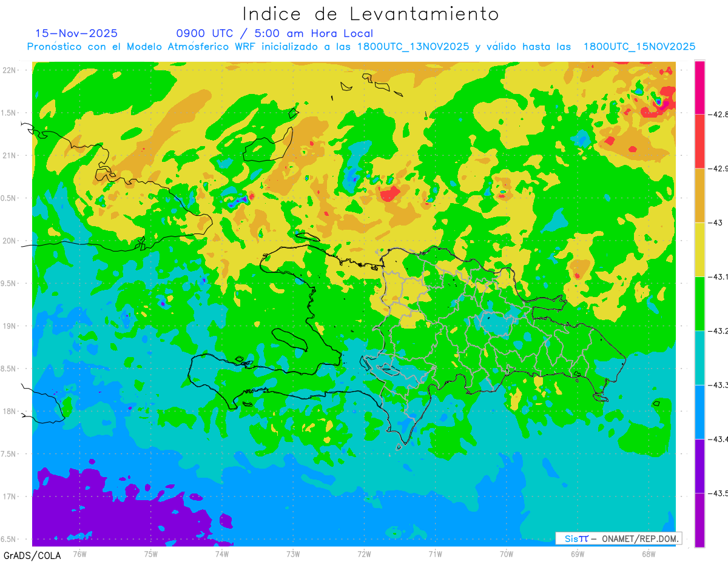The image size is (728, 562).
Task: Click the colorbar value '-43.5'
Action: (x=717, y=493)
